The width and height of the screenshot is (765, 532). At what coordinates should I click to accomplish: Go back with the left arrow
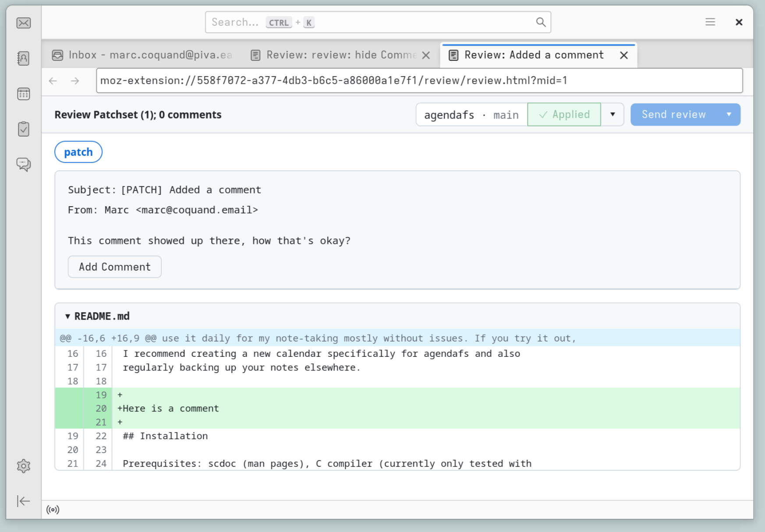pyautogui.click(x=53, y=81)
